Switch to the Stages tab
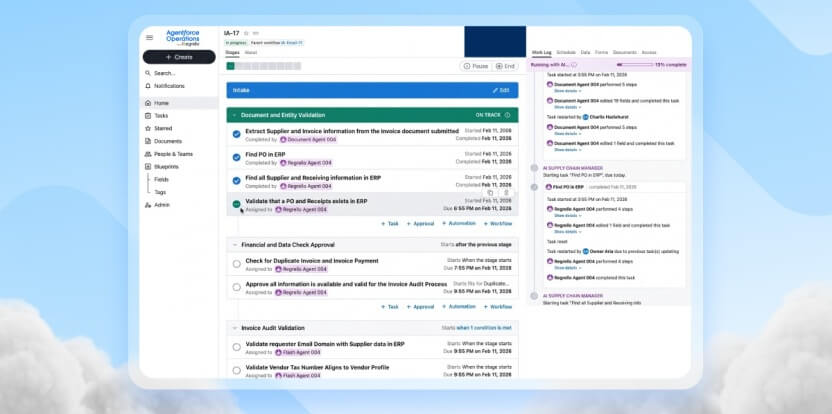The height and width of the screenshot is (414, 832). click(232, 53)
